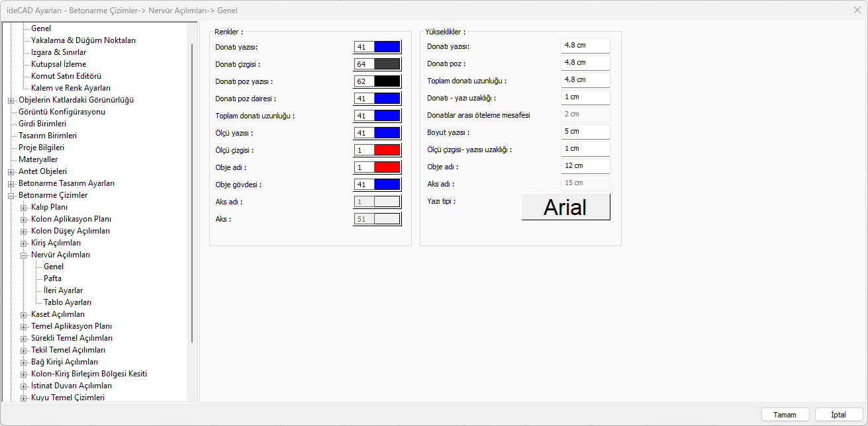Go to Tablo Ayarları page
This screenshot has width=868, height=426.
pos(68,302)
